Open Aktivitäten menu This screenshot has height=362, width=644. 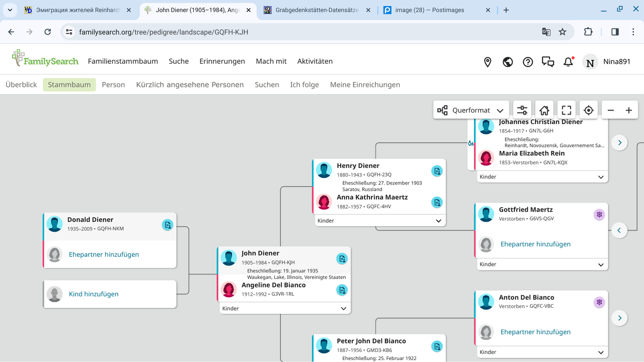[315, 61]
